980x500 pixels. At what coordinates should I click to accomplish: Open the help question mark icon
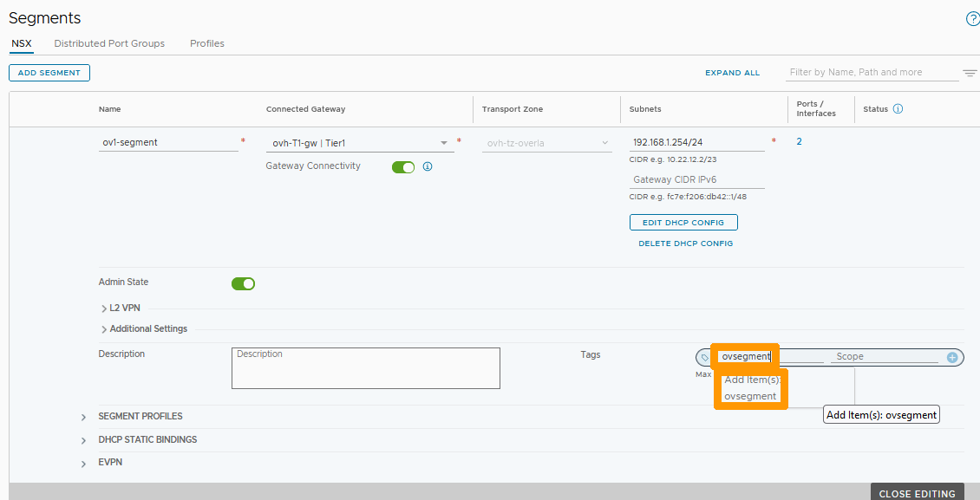pyautogui.click(x=971, y=17)
